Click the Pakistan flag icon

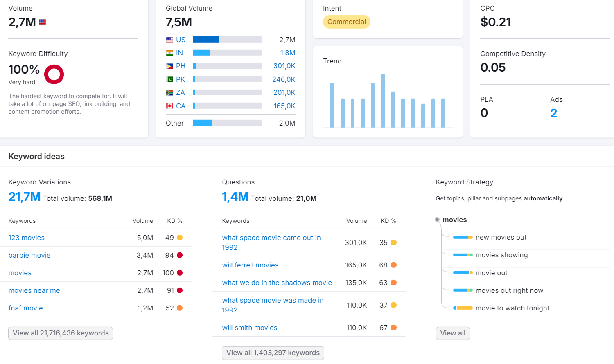(169, 79)
